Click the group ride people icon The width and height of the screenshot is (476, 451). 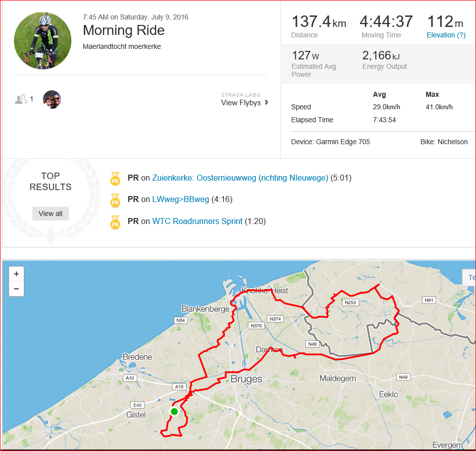pos(21,99)
